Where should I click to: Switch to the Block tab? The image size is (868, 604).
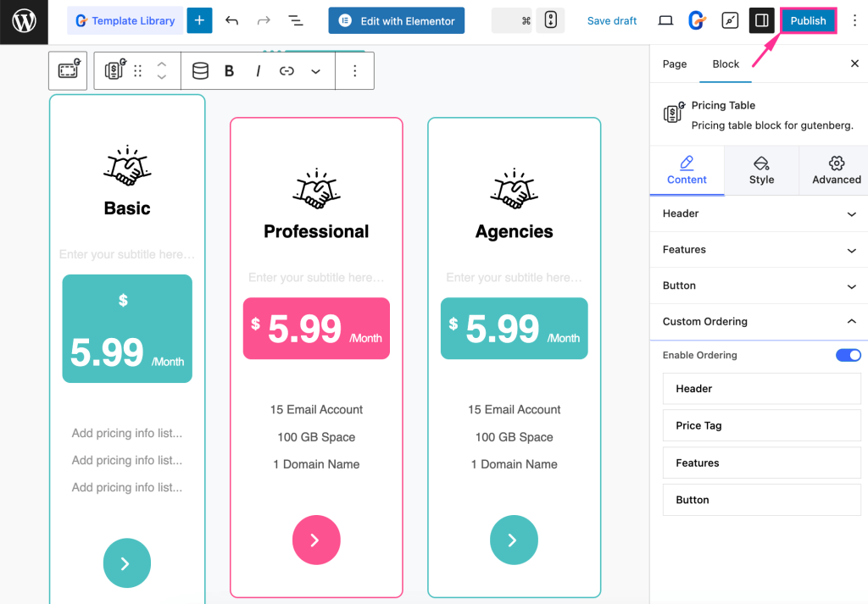pos(726,64)
